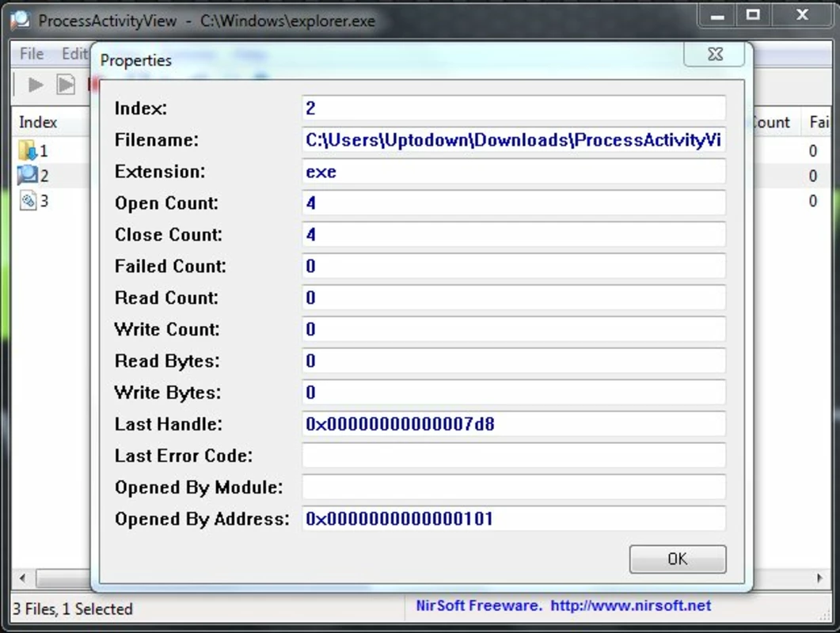
Task: Select the file icon in row 3
Action: click(x=28, y=201)
